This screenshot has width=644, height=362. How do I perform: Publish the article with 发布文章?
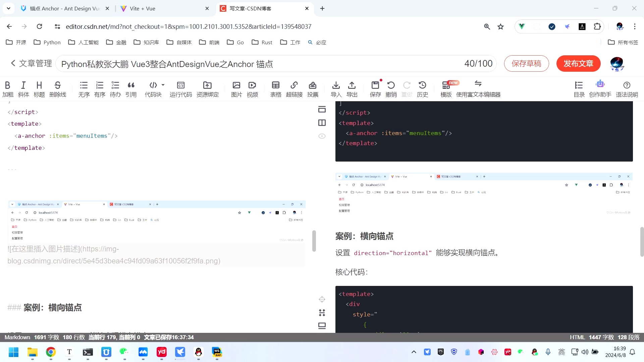(x=578, y=63)
